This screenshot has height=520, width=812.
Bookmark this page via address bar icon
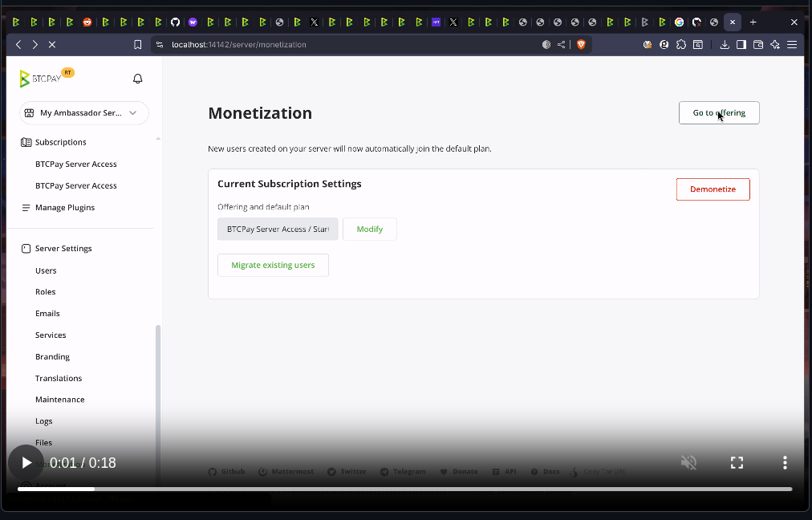click(138, 45)
